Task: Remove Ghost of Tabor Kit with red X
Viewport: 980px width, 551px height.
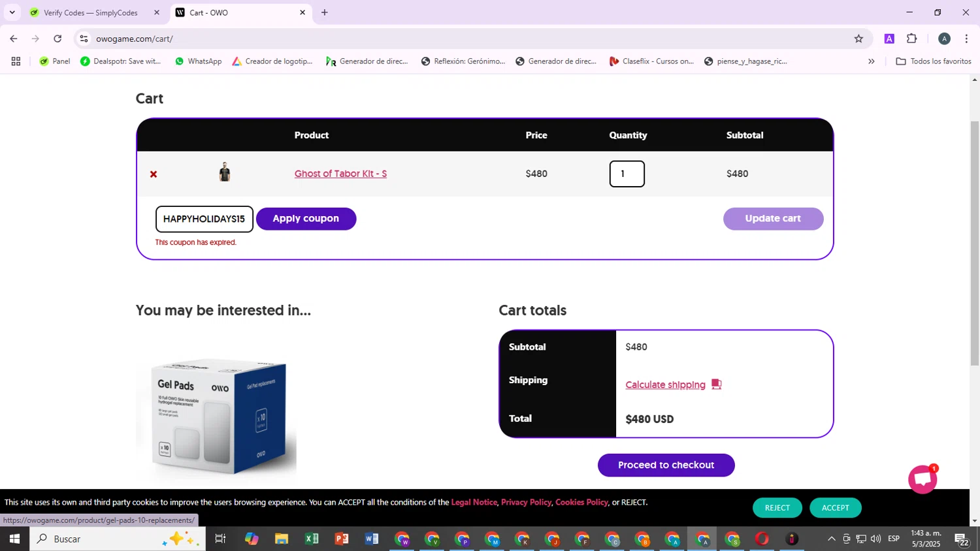Action: pos(154,174)
